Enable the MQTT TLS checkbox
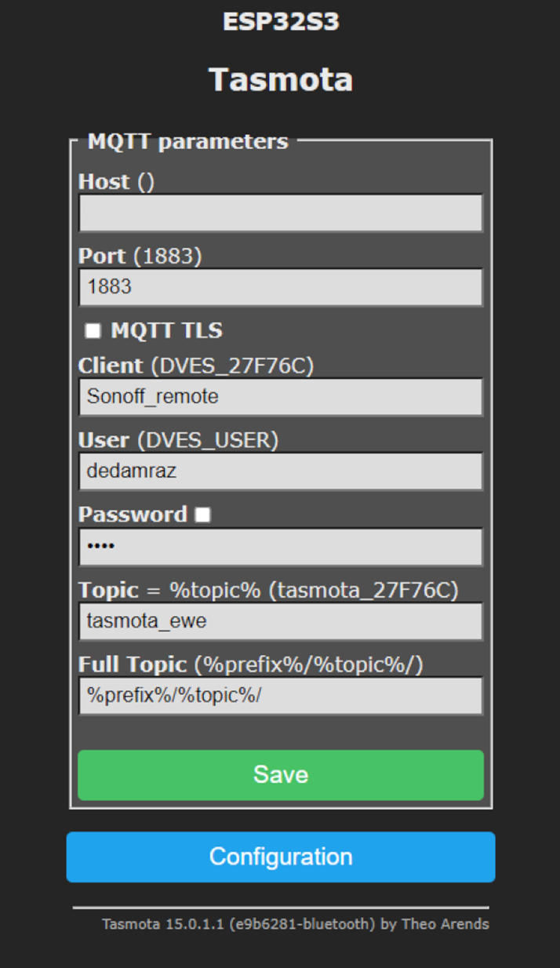Viewport: 560px width, 968px height. 93,331
